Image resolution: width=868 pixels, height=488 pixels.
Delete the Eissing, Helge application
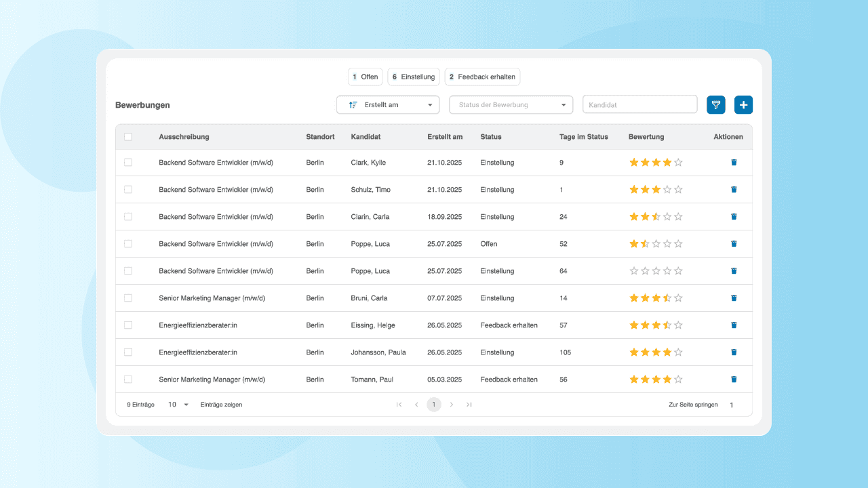(x=734, y=325)
